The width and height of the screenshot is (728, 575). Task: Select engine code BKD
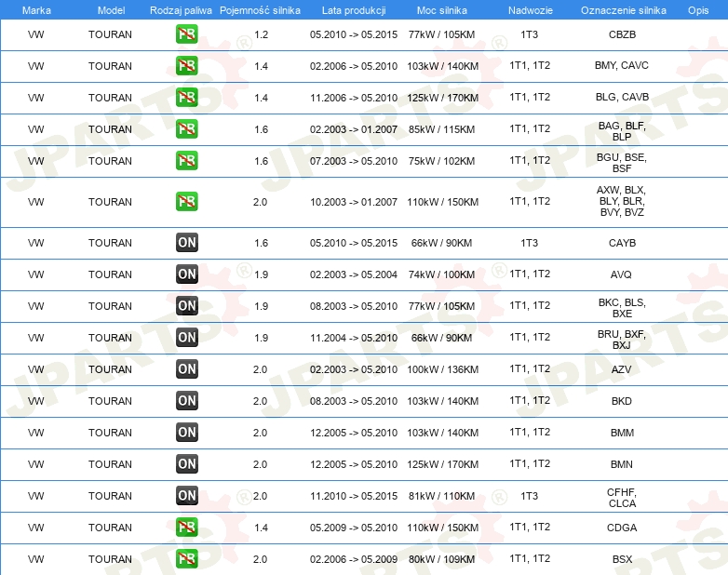pyautogui.click(x=622, y=401)
